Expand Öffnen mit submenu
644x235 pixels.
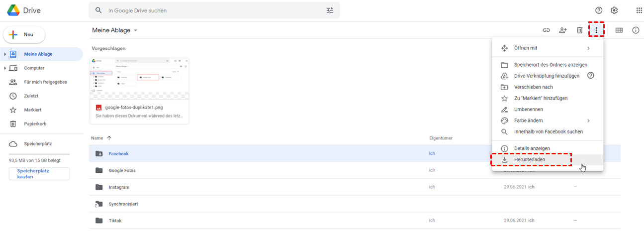[588, 48]
